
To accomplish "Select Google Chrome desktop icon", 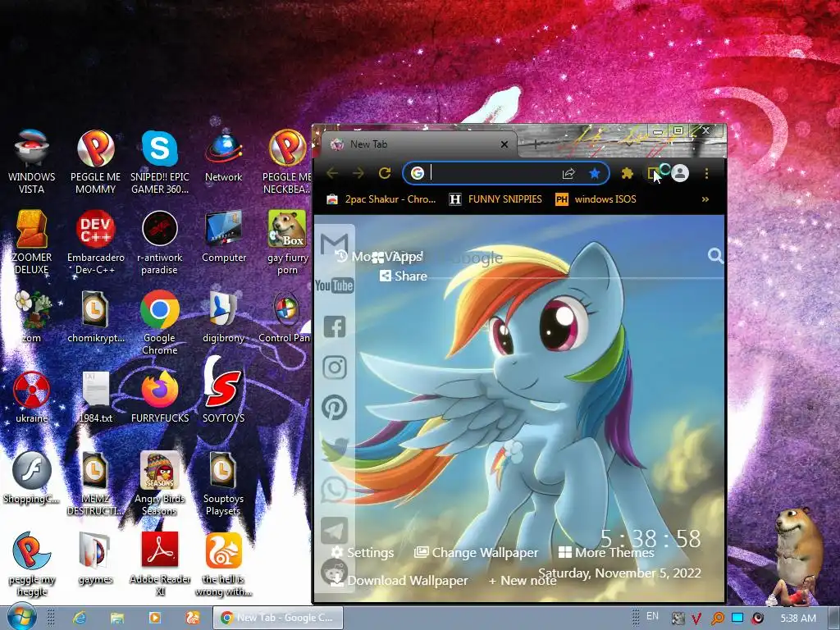I will click(x=160, y=322).
